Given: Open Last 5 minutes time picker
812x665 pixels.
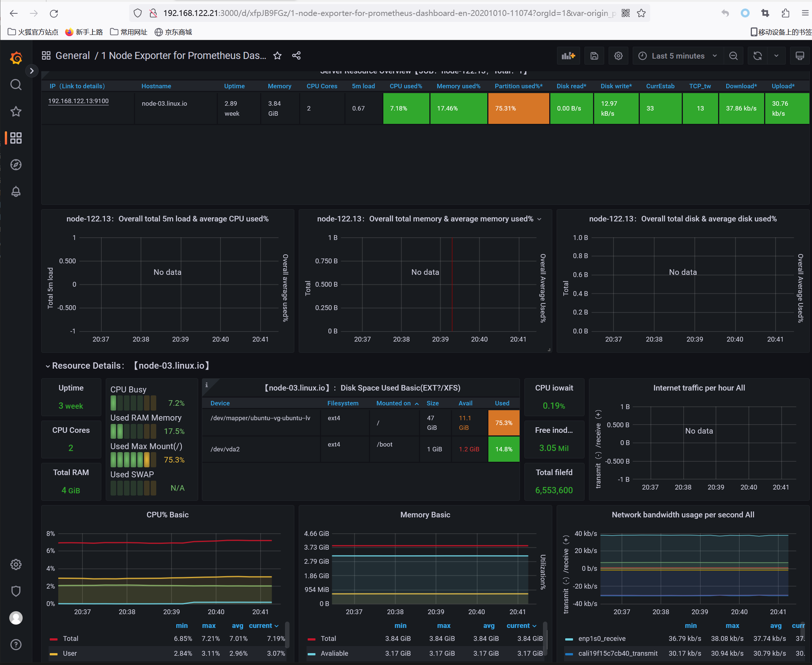Looking at the screenshot, I should coord(678,56).
